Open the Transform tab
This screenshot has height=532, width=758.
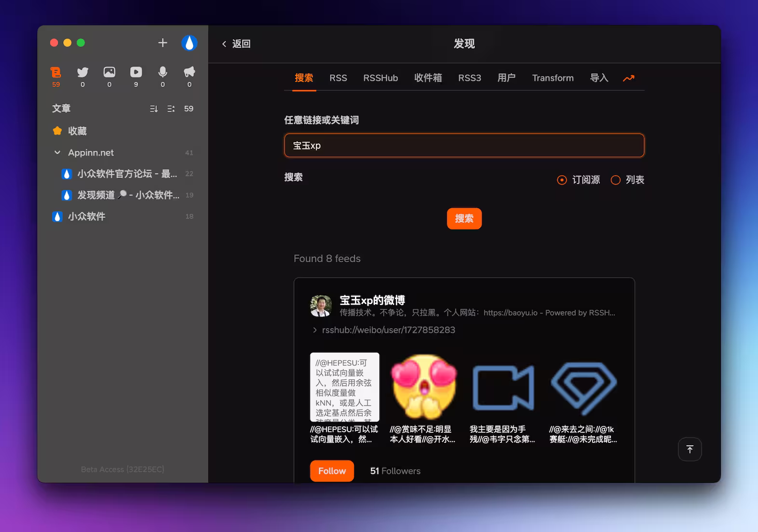[x=553, y=78]
